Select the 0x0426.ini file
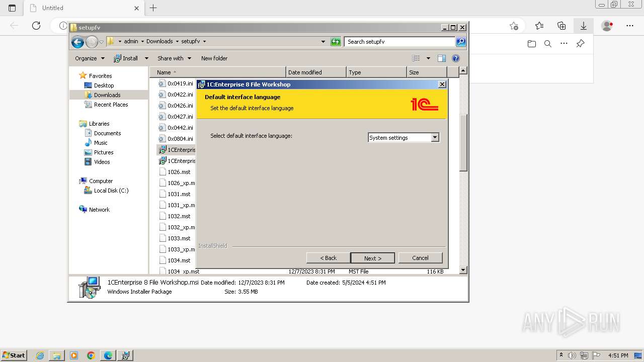The height and width of the screenshot is (362, 644). pos(176,106)
